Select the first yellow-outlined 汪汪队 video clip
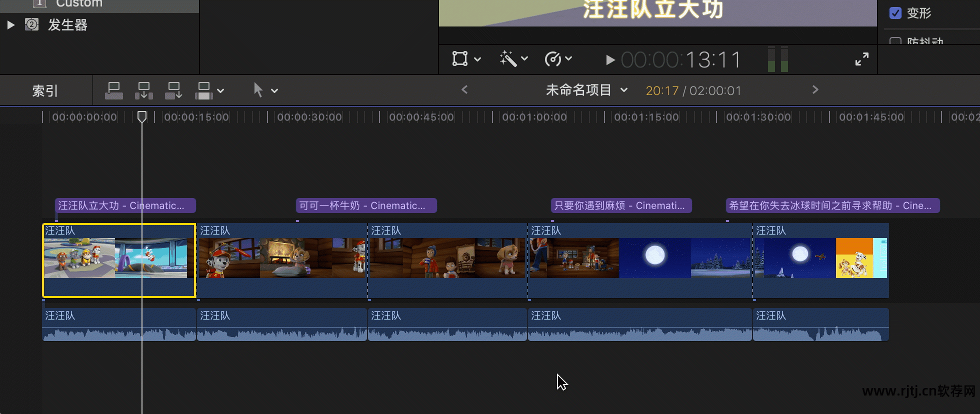Viewport: 980px width, 414px height. [x=119, y=260]
